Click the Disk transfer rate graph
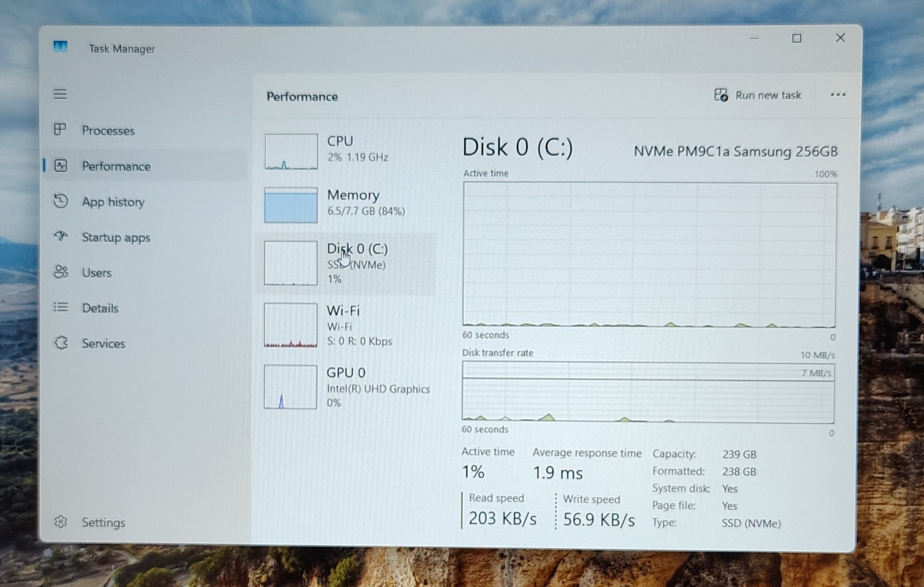This screenshot has width=924, height=587. pyautogui.click(x=648, y=392)
